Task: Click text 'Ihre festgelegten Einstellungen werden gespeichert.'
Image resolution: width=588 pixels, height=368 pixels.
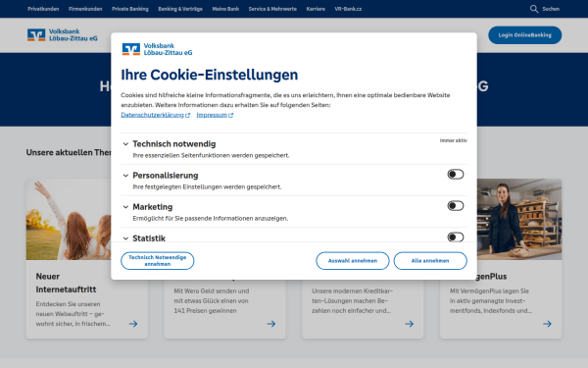Action: click(x=207, y=187)
